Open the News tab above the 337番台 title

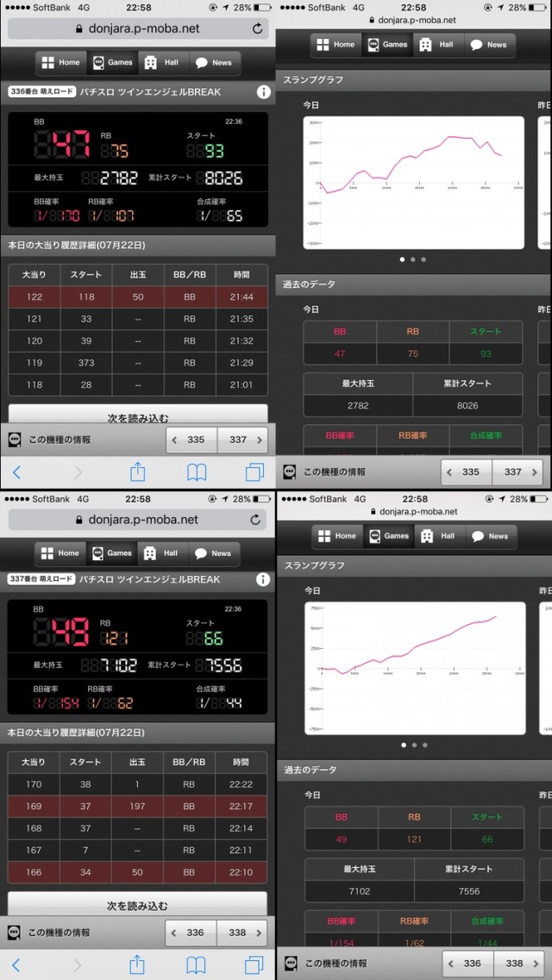tap(212, 553)
